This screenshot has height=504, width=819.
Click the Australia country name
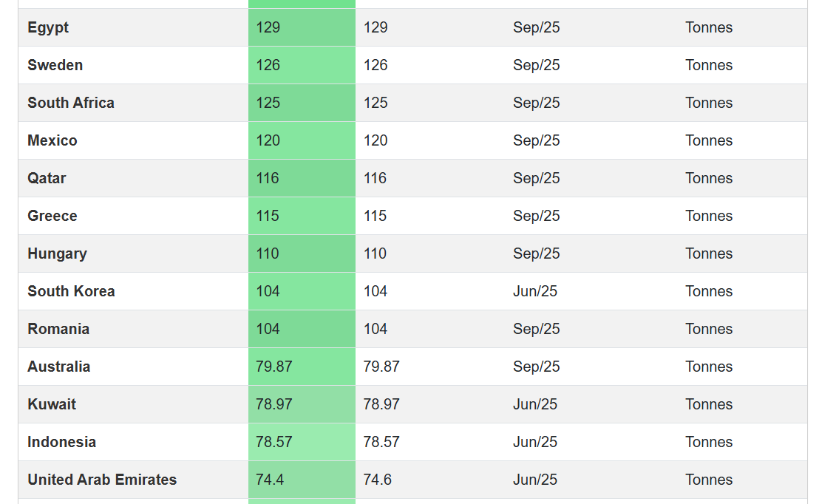click(59, 367)
